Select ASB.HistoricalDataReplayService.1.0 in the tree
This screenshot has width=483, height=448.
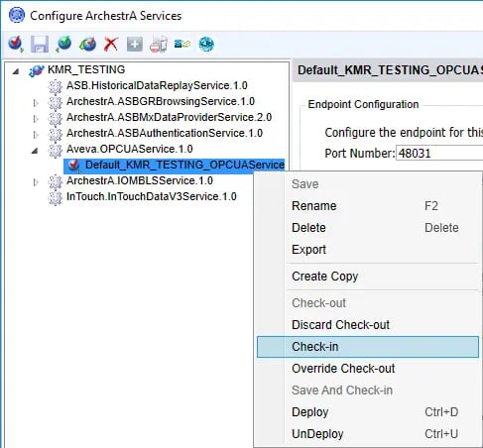pos(157,85)
